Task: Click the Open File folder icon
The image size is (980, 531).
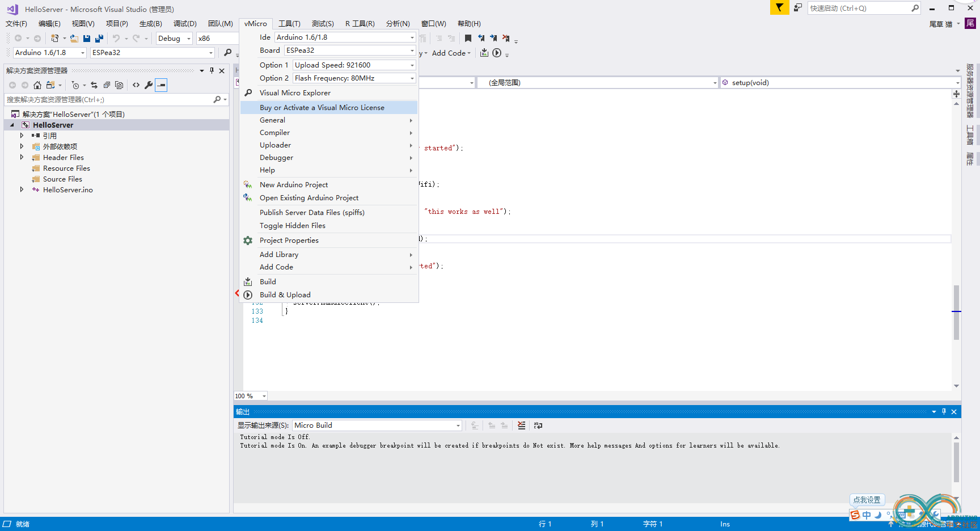Action: tap(74, 39)
